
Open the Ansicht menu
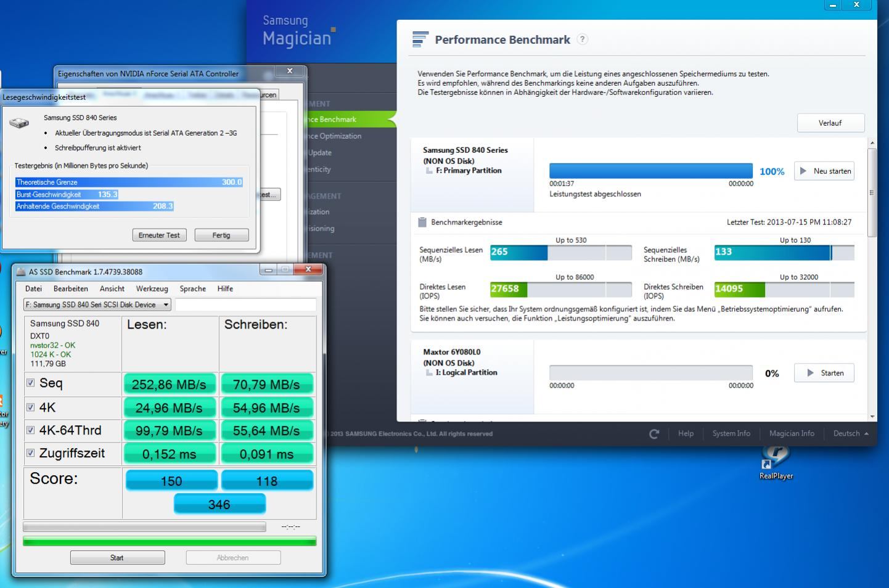(x=112, y=288)
